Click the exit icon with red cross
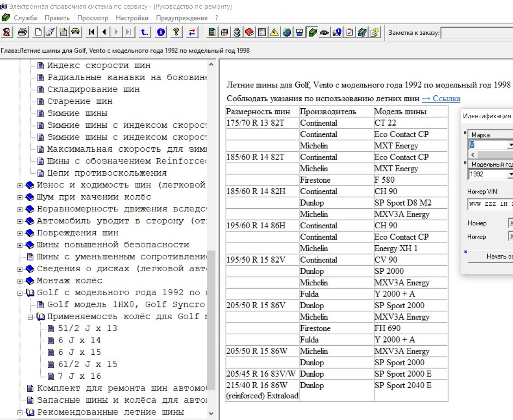This screenshot has height=420, width=513. 7,32
